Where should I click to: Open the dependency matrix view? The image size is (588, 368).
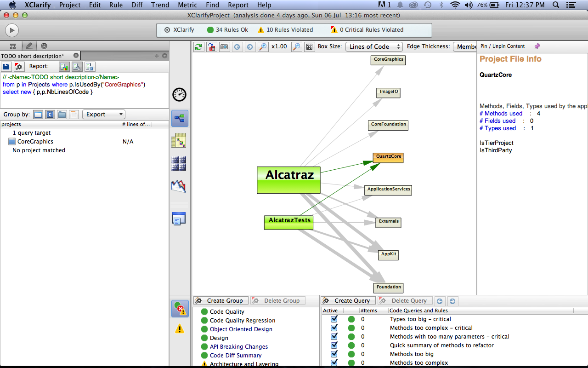(179, 140)
